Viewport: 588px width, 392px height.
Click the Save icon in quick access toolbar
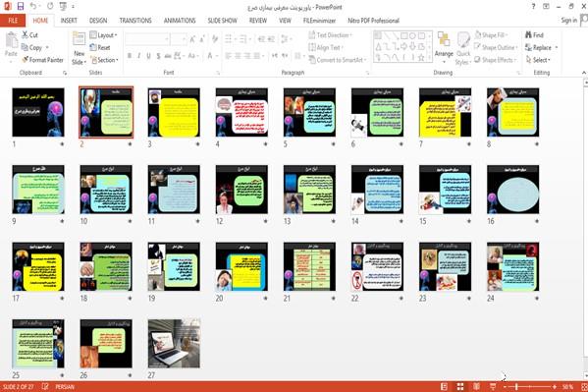coord(21,6)
